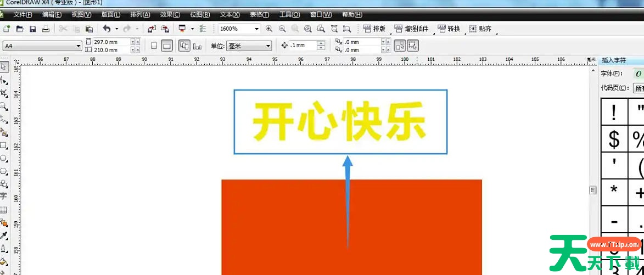Click the nudge offset .1 mm field
644x275 pixels.
(x=303, y=45)
